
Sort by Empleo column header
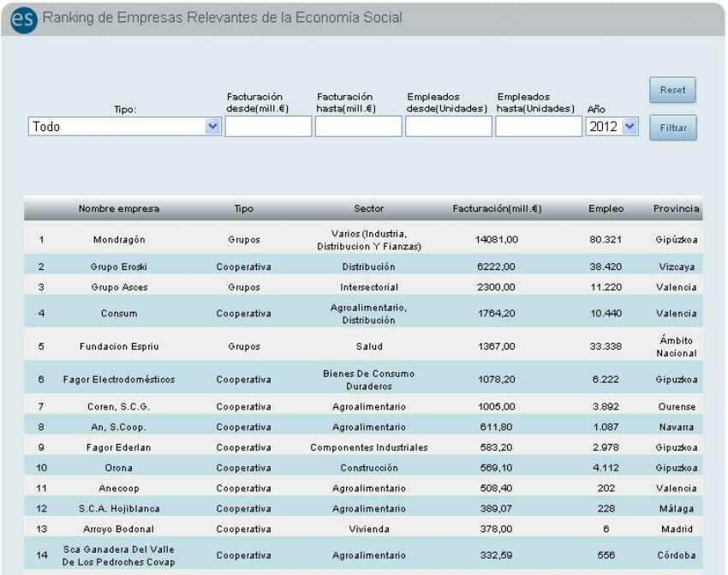606,208
